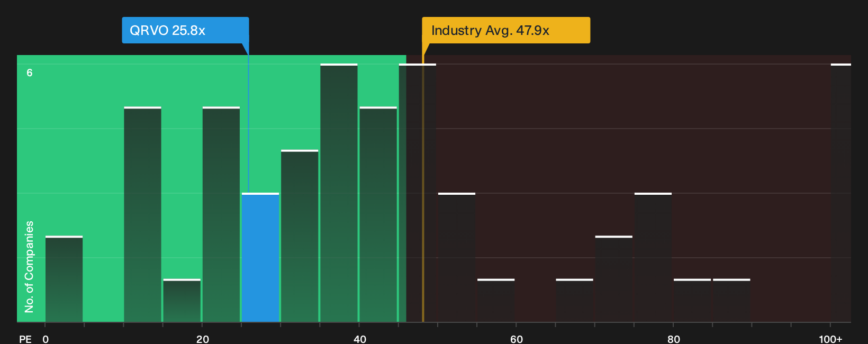This screenshot has width=868, height=344.
Task: Click the short bar between PE 15 and 20
Action: (x=182, y=300)
